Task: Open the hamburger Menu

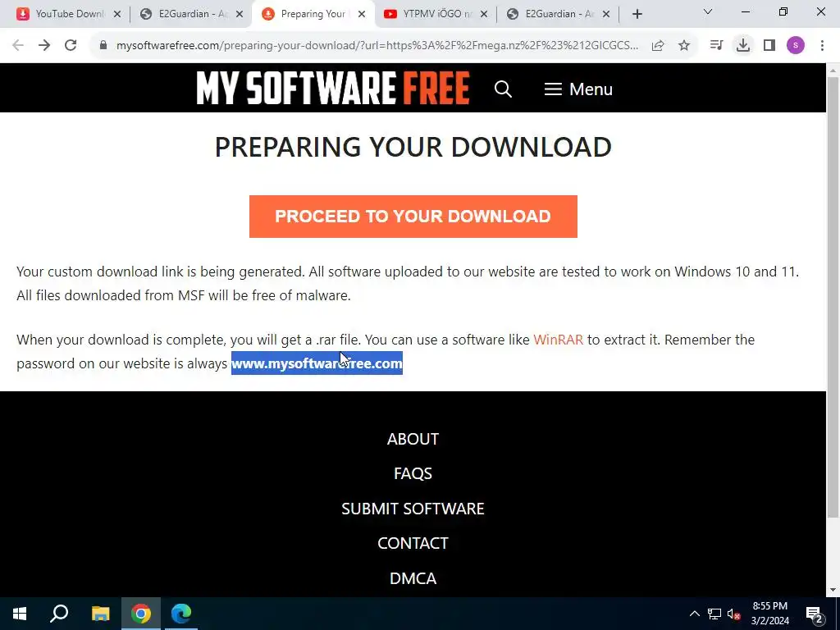Action: (578, 89)
